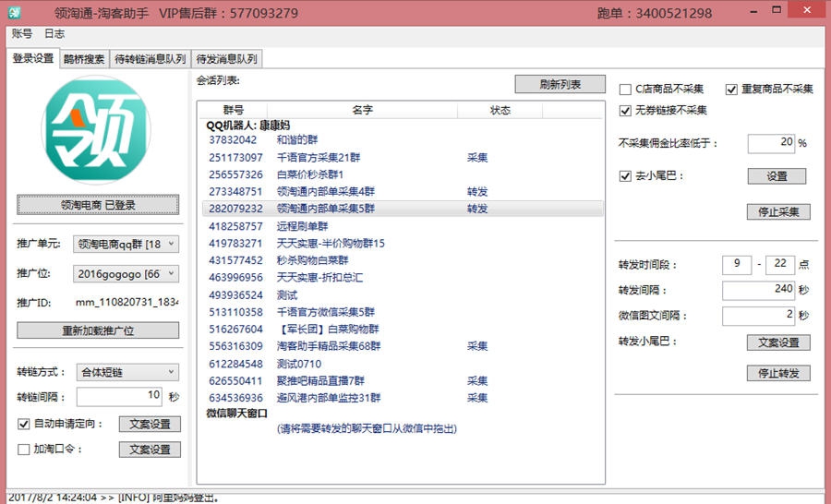Click the app icon in title bar
Image resolution: width=831 pixels, height=504 pixels.
pyautogui.click(x=15, y=12)
